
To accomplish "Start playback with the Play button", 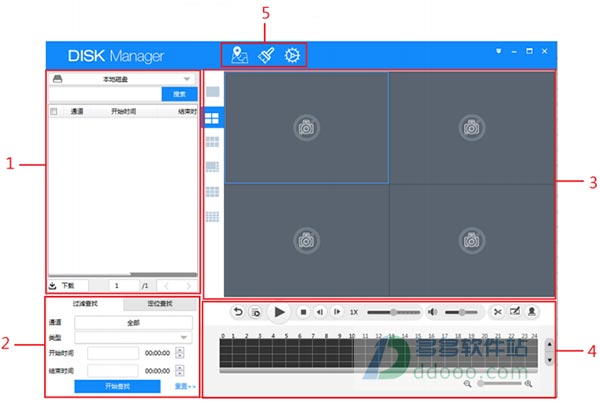I will pos(279,312).
